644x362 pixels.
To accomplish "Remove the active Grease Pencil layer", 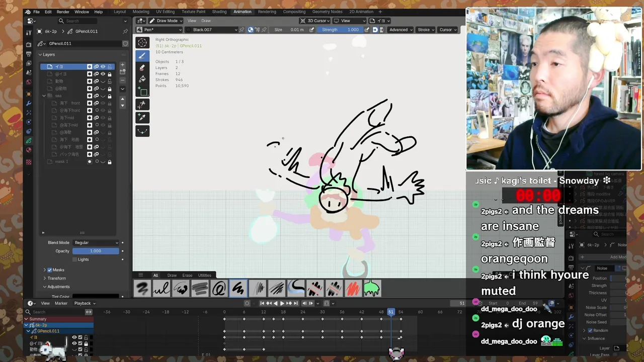I will pyautogui.click(x=122, y=80).
